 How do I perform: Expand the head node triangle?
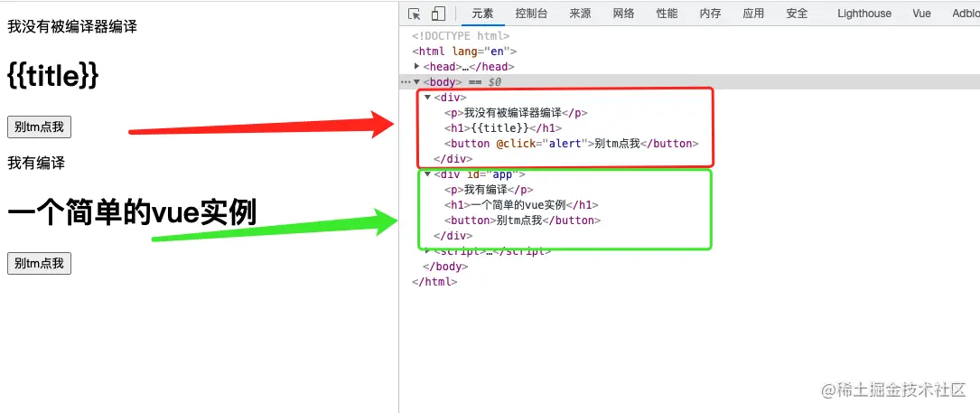coord(417,66)
